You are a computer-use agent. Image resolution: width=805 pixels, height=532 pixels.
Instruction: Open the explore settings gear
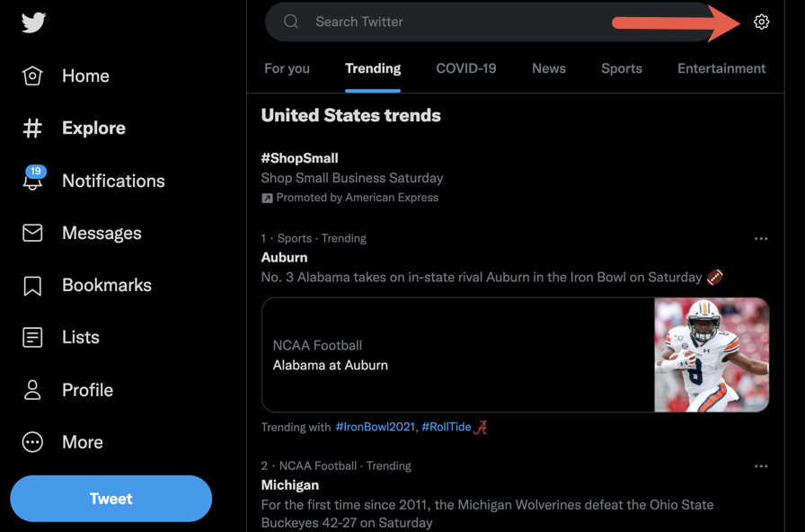click(761, 22)
